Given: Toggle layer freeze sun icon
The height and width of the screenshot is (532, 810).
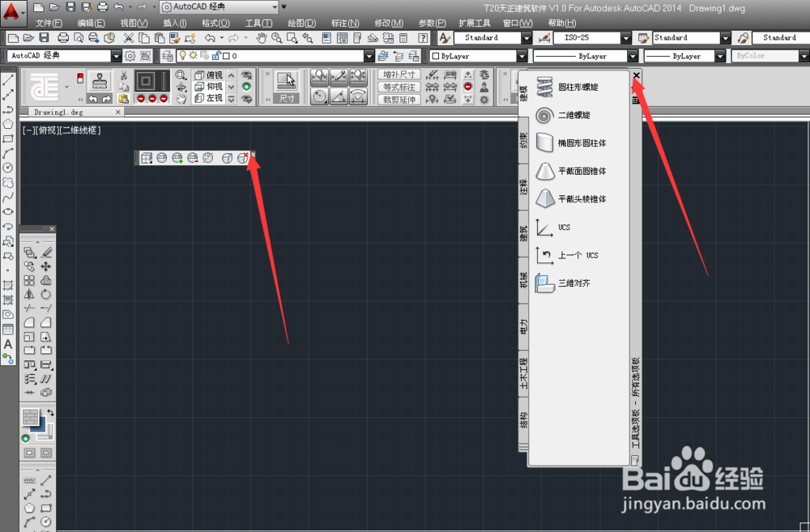Looking at the screenshot, I should point(193,56).
